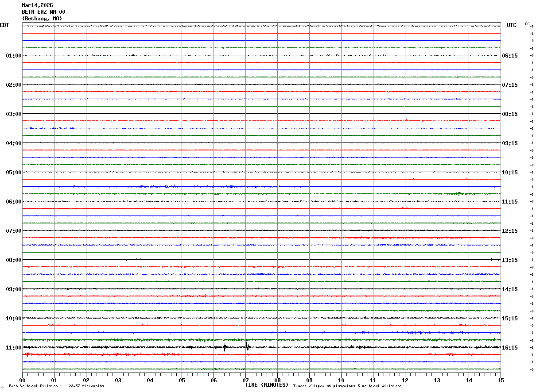Image resolution: width=536 pixels, height=392 pixels.
Task: Click the CDT time zone header
Action: pyautogui.click(x=4, y=25)
